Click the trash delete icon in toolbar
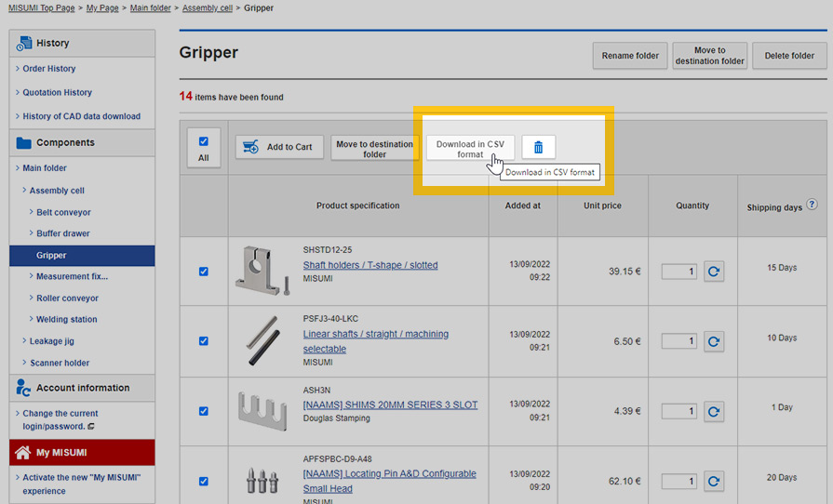Viewport: 833px width, 504px height. click(538, 147)
